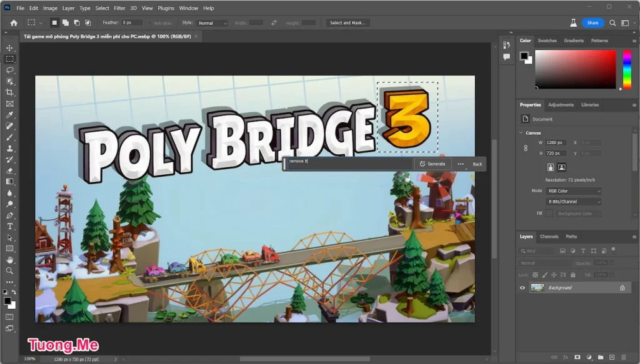Viewport: 640px width, 364px height.
Task: Select the Zoom tool
Action: 10,270
